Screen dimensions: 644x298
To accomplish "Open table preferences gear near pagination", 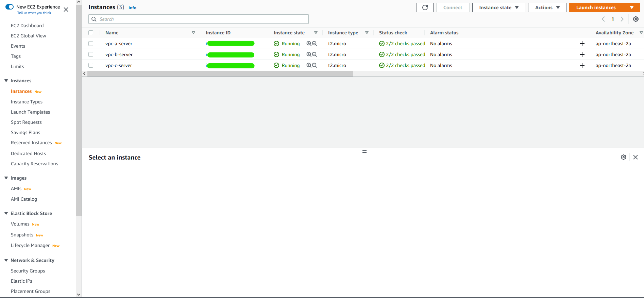I will click(x=636, y=19).
